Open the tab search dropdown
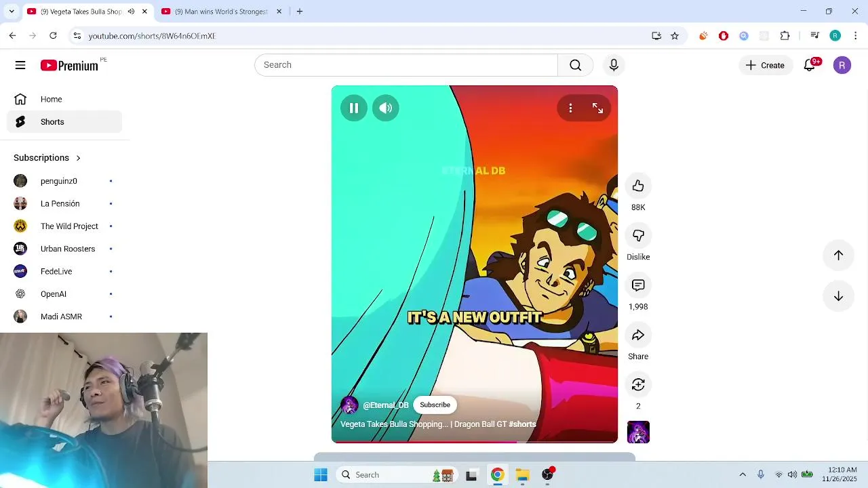 11,12
